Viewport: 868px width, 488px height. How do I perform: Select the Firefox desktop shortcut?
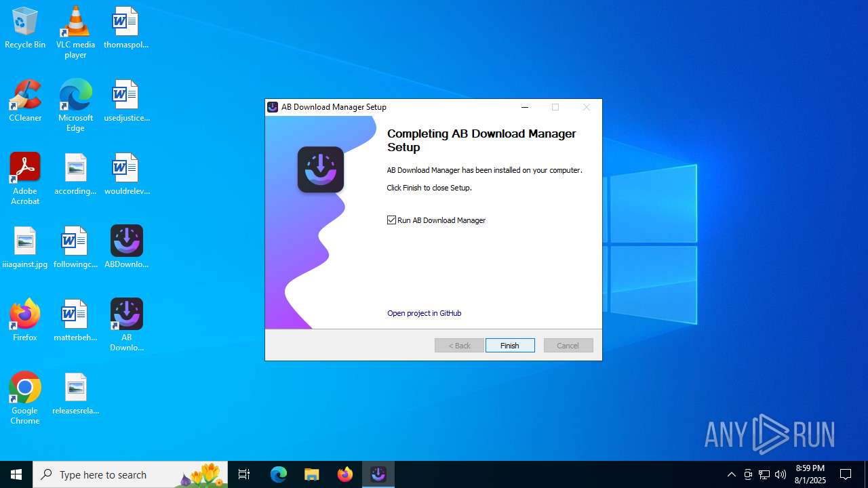(25, 321)
